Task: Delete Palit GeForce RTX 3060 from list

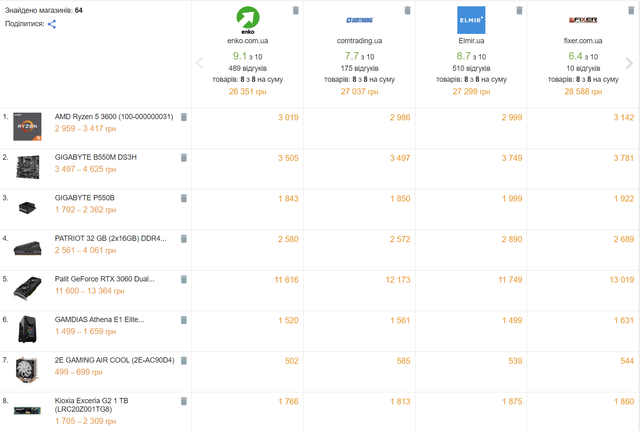Action: [x=184, y=279]
